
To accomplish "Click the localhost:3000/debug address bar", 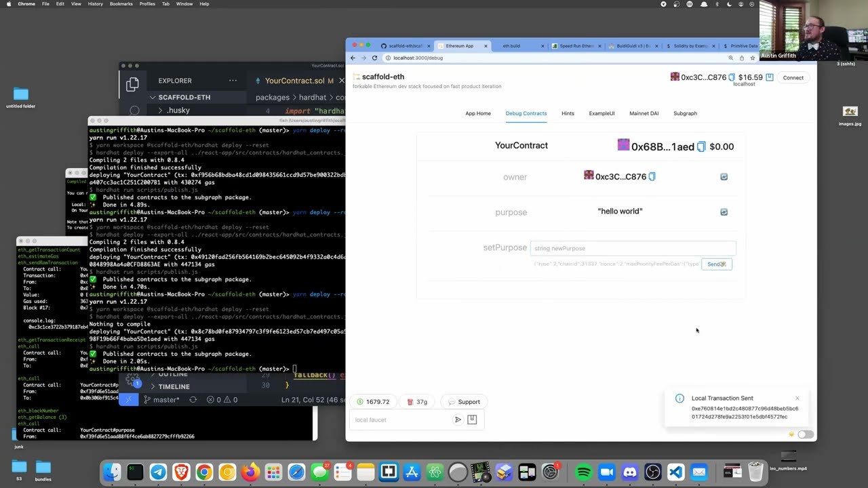I will 418,58.
